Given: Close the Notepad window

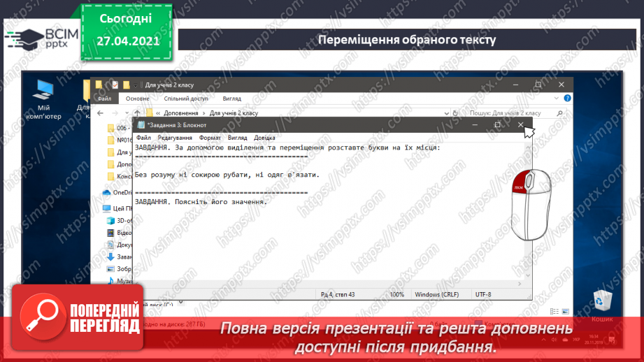Looking at the screenshot, I should click(x=520, y=125).
